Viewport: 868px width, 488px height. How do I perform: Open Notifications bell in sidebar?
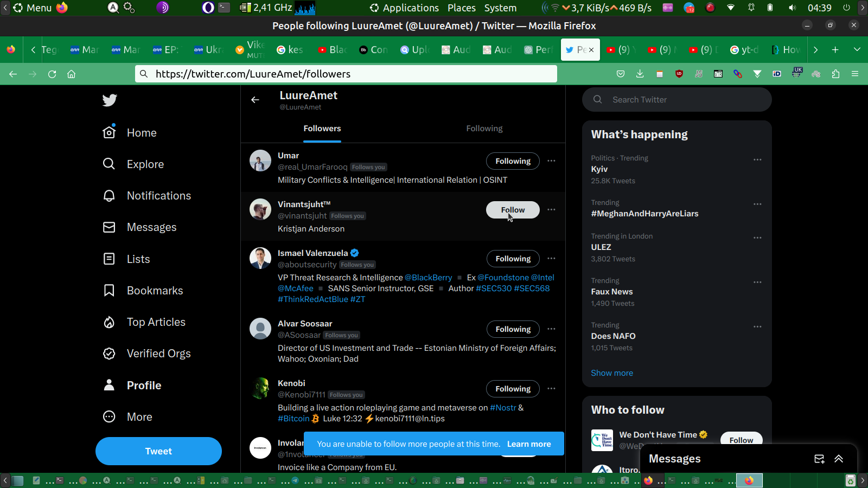(147, 196)
